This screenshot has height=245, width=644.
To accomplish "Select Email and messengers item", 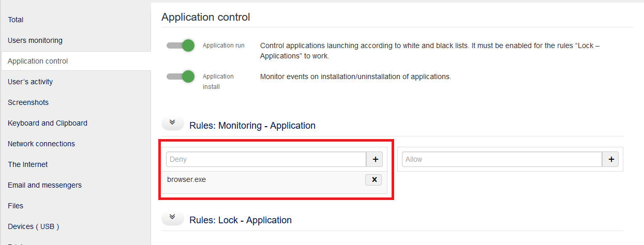I will click(x=44, y=185).
